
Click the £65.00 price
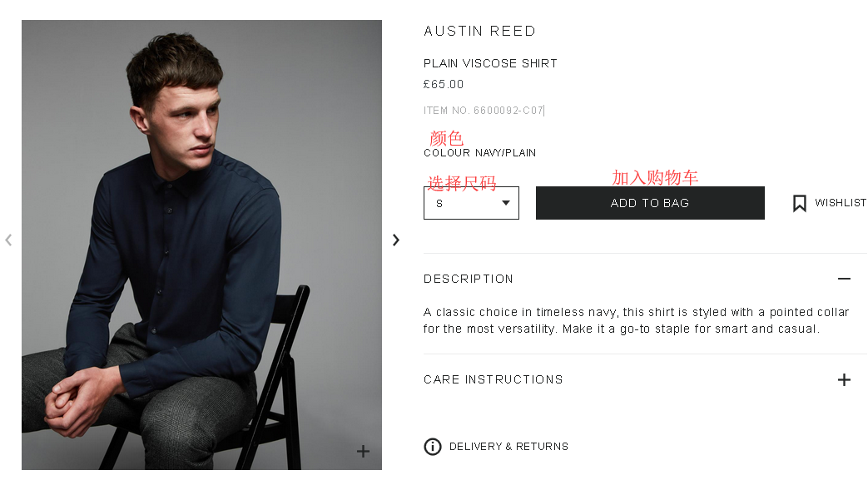pos(444,84)
